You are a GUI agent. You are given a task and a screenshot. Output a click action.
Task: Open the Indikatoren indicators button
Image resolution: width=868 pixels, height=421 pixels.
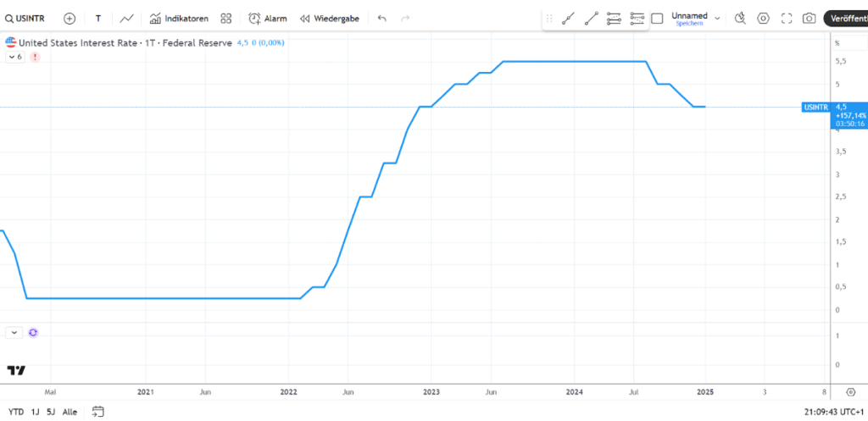179,18
